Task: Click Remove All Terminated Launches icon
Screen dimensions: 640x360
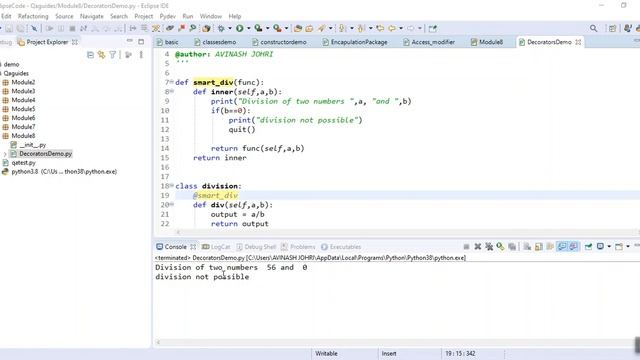Action: pos(489,247)
